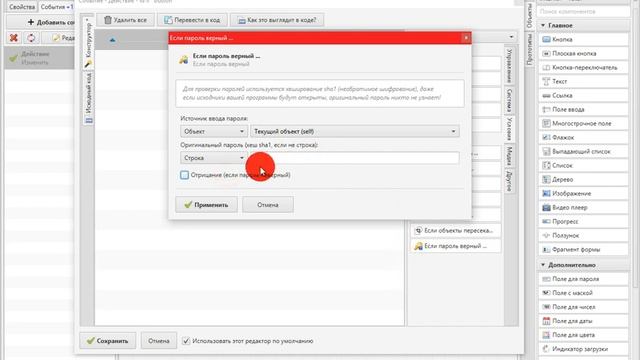Click Отмена in the password dialog
The width and height of the screenshot is (640, 360).
tap(268, 204)
